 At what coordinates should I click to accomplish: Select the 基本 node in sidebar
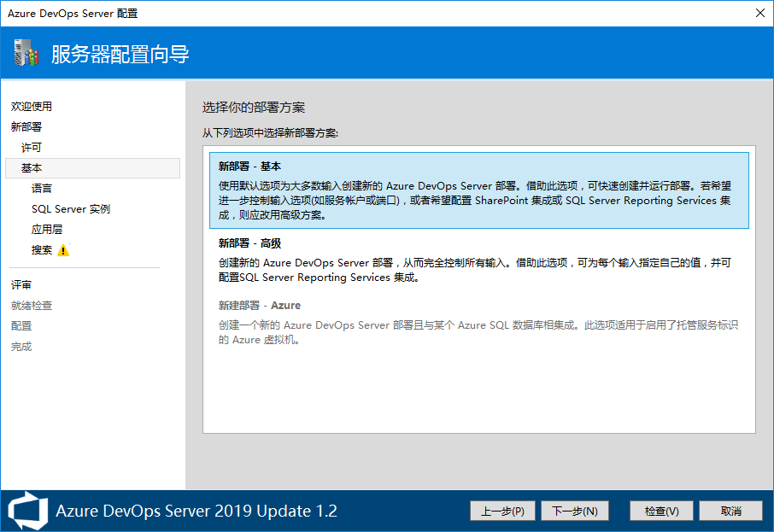pos(93,167)
